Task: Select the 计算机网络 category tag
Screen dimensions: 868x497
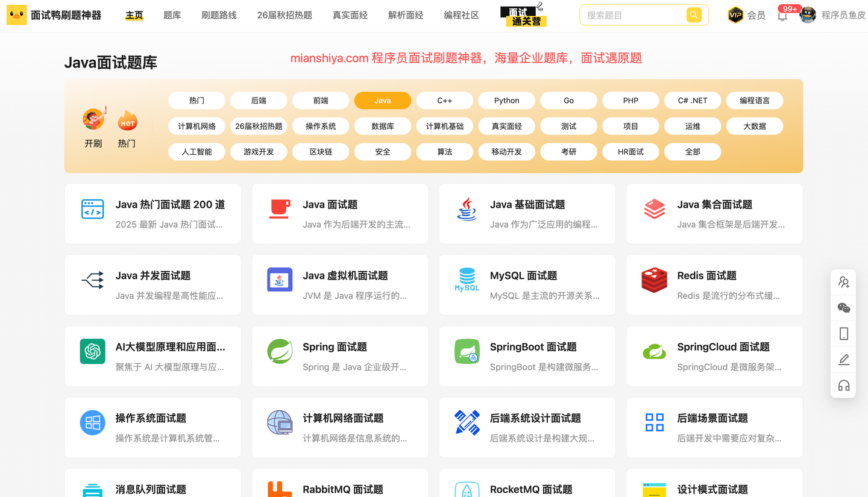Action: (x=197, y=127)
